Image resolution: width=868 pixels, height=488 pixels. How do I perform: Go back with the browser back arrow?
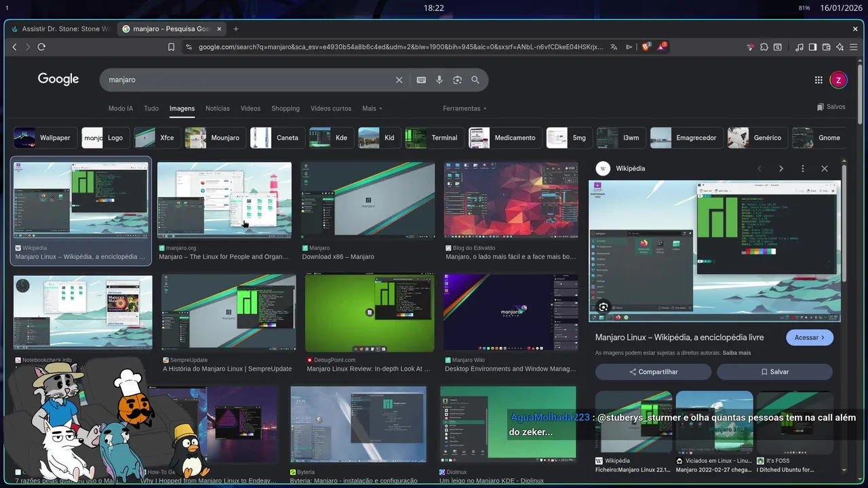14,47
